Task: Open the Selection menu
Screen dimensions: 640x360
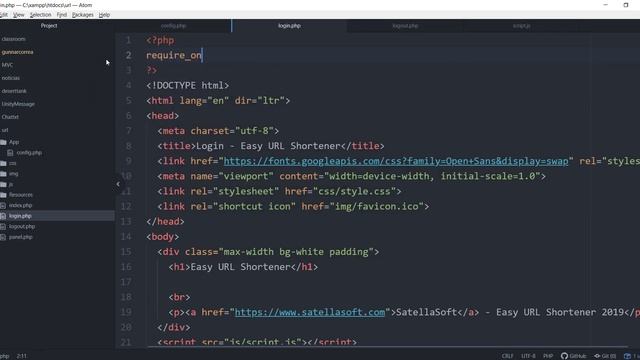Action: tap(40, 15)
